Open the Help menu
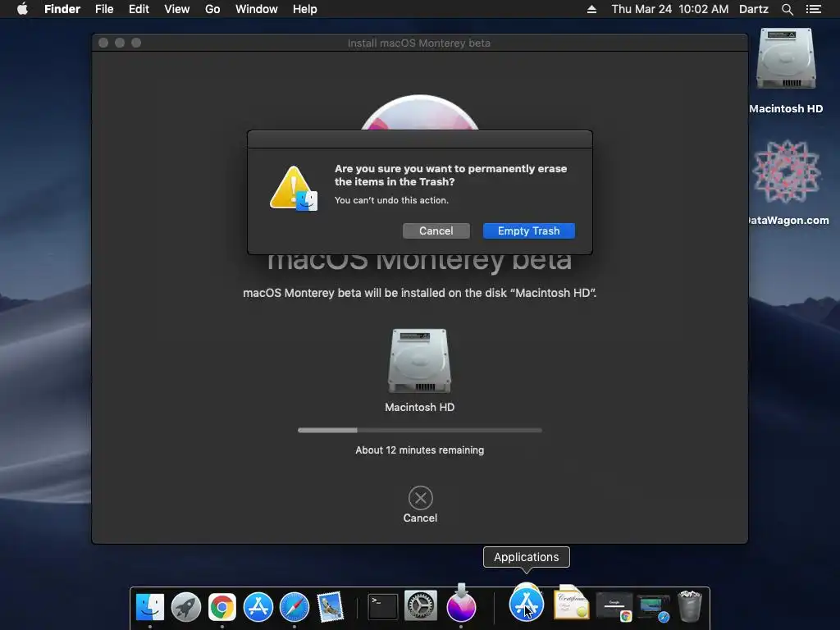Viewport: 840px width, 630px height. point(305,9)
